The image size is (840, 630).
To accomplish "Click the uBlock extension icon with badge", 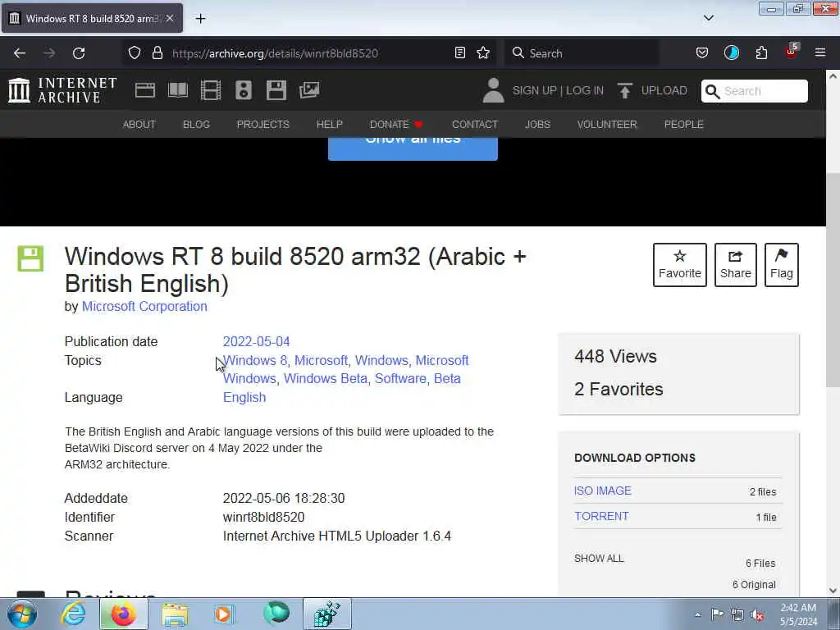I will tap(792, 52).
